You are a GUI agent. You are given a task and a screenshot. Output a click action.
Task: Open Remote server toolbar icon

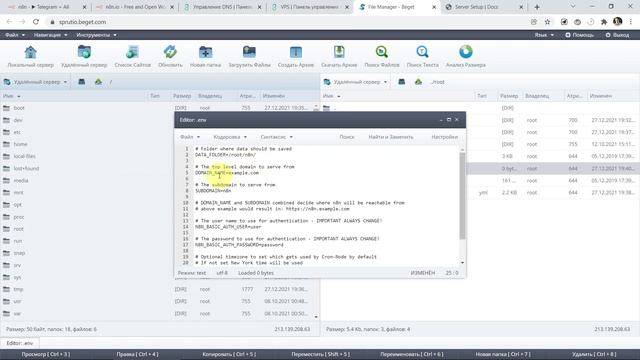click(84, 57)
